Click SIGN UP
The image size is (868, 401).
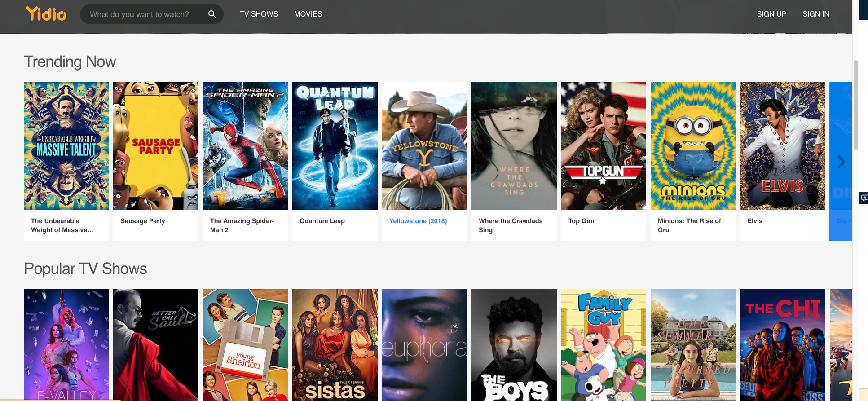point(771,14)
